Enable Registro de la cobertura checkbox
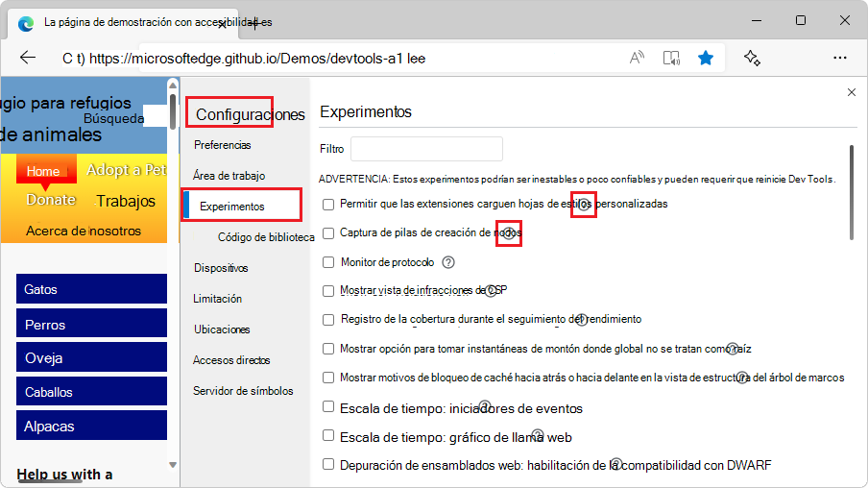Viewport: 868px width, 488px height. [328, 320]
